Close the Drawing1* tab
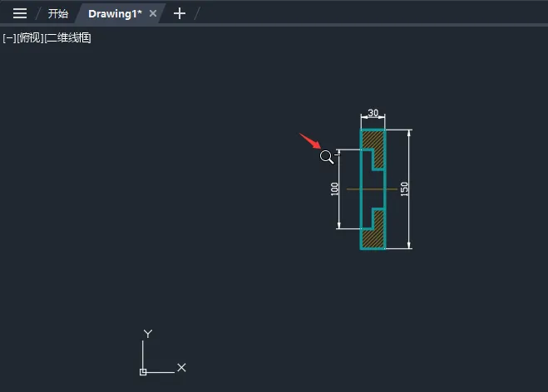This screenshot has height=392, width=548. pyautogui.click(x=153, y=13)
